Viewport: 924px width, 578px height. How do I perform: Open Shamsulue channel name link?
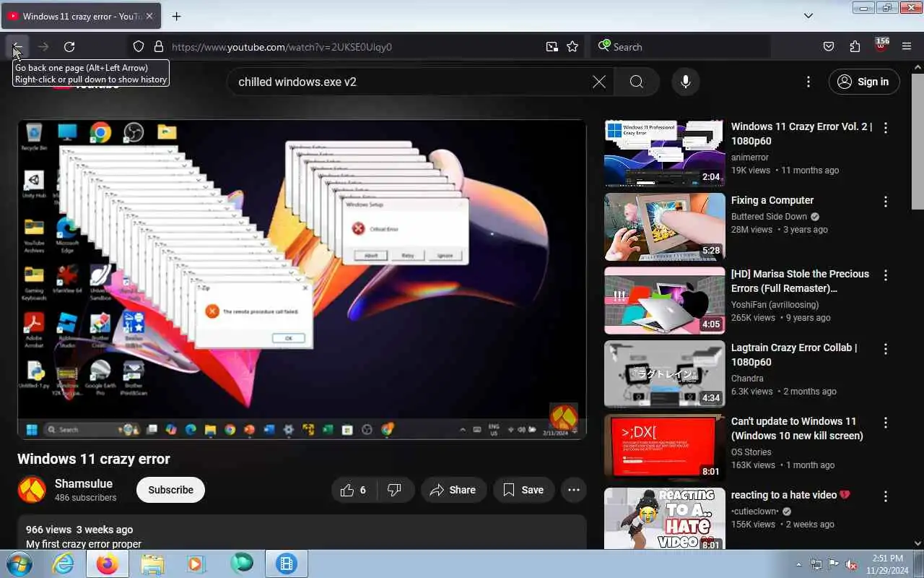tap(84, 483)
